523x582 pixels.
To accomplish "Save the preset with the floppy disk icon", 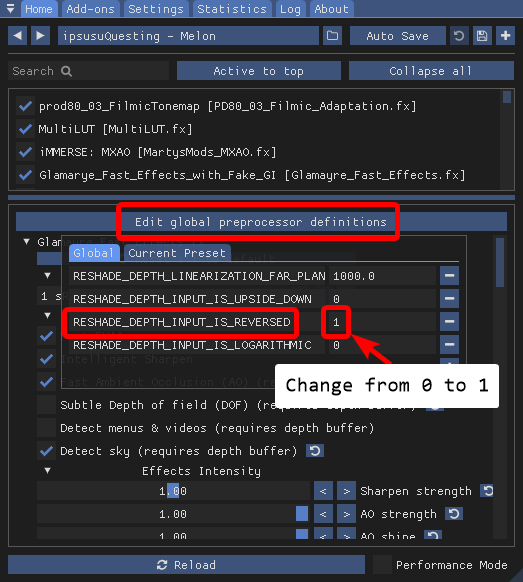I will tap(482, 36).
